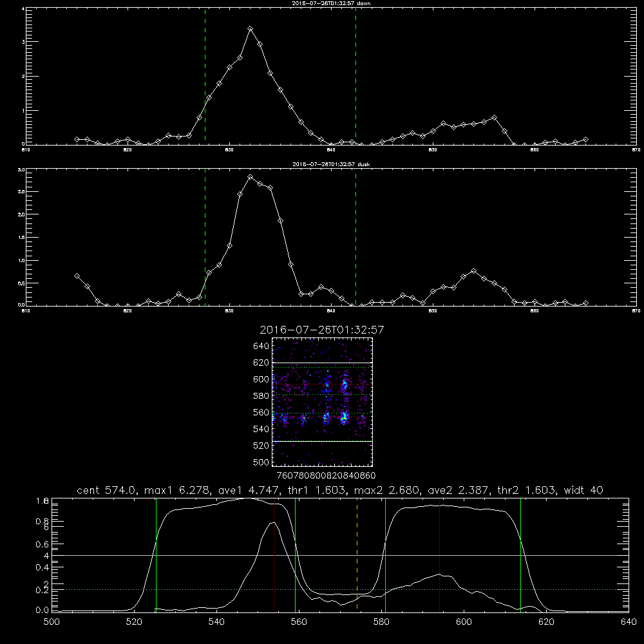This screenshot has width=644, height=644.
Task: Click x-axis label 500 of the bottom plot
Action: pos(52,622)
